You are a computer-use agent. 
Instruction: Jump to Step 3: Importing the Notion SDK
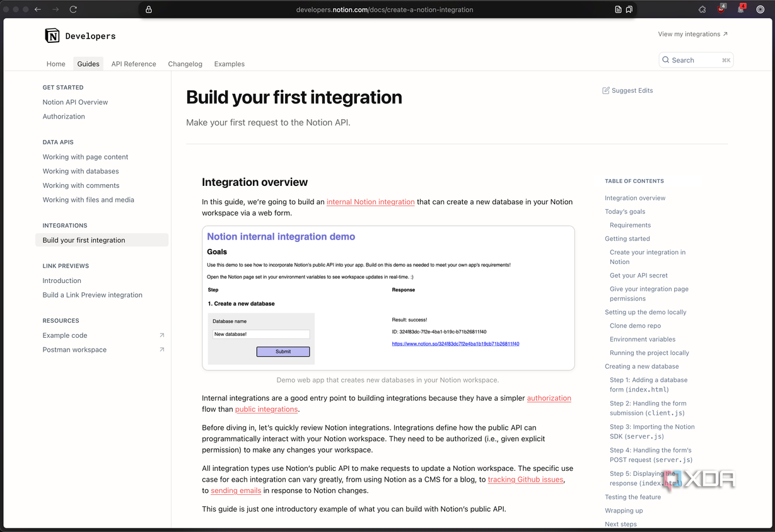click(652, 432)
